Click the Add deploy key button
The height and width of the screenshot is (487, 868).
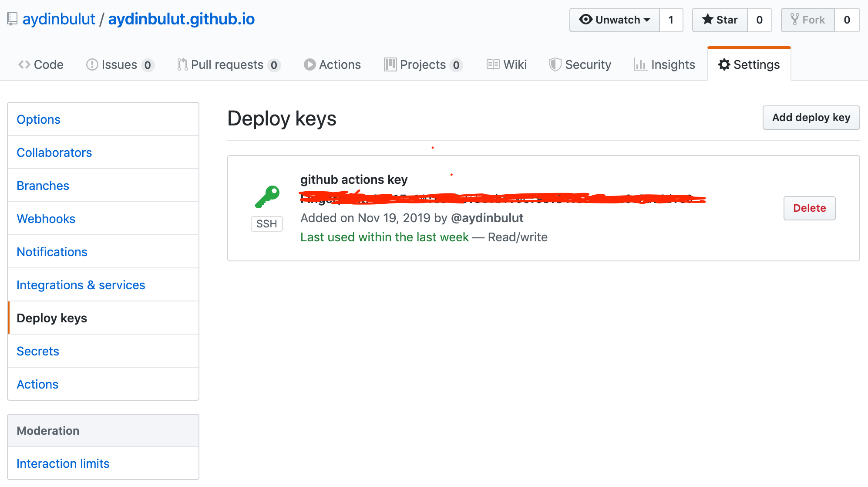811,118
